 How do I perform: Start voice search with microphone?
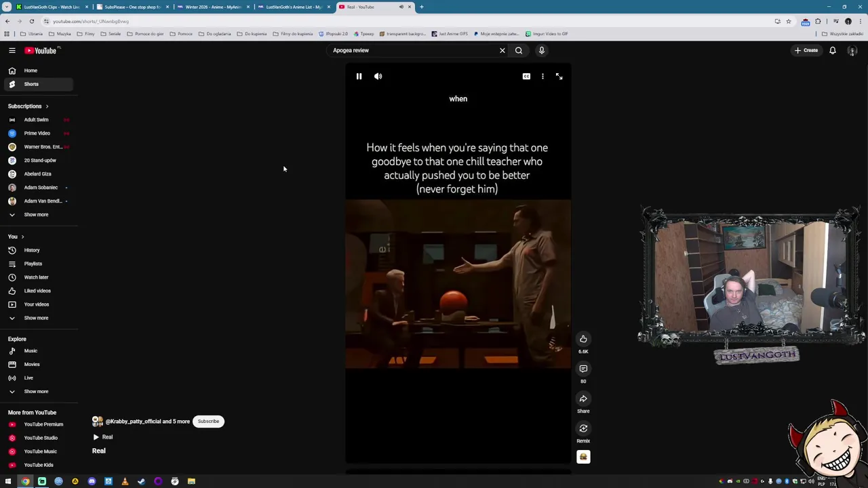coord(541,50)
